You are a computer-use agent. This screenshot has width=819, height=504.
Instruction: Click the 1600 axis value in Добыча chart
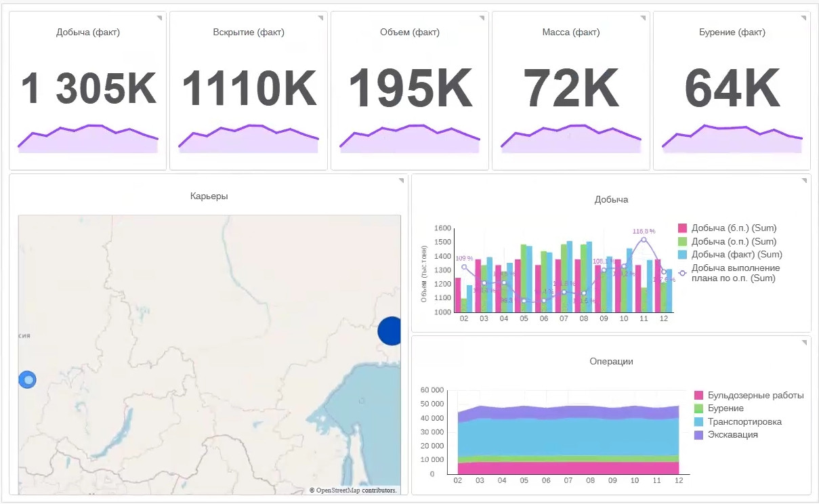[x=442, y=228]
